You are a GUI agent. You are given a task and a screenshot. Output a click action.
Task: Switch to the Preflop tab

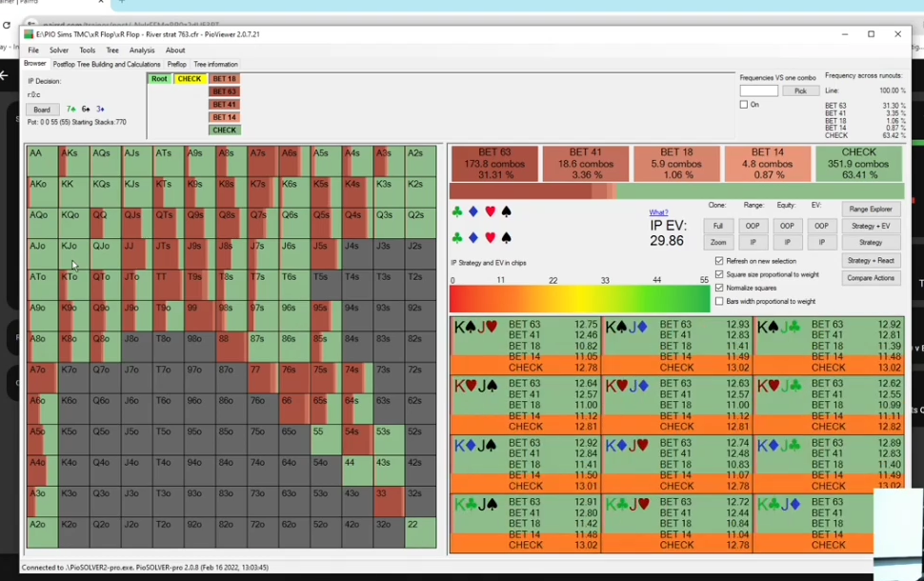(x=177, y=64)
